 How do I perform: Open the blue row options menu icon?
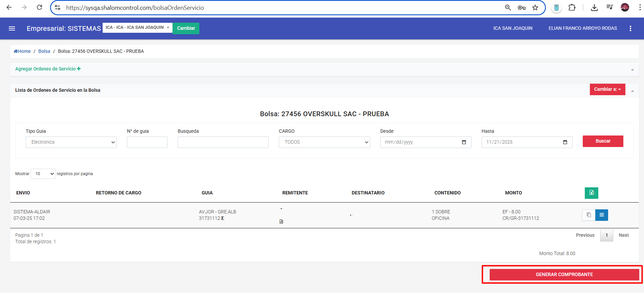[601, 215]
